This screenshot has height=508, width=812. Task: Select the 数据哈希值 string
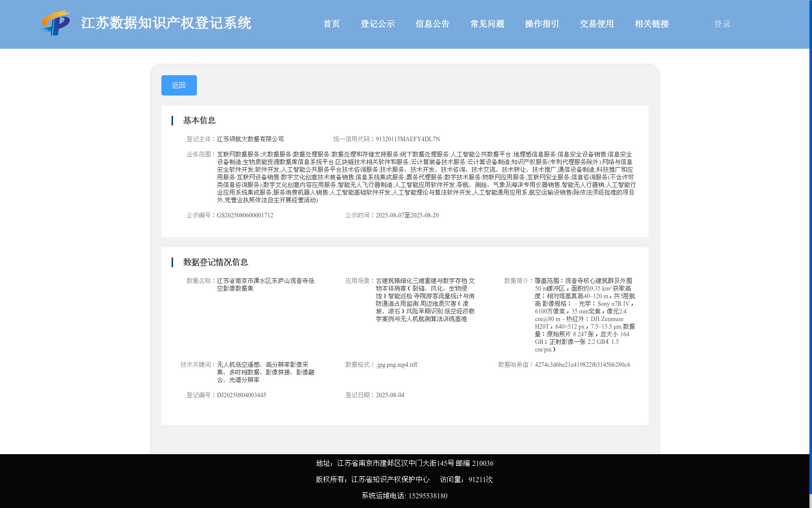tap(582, 364)
